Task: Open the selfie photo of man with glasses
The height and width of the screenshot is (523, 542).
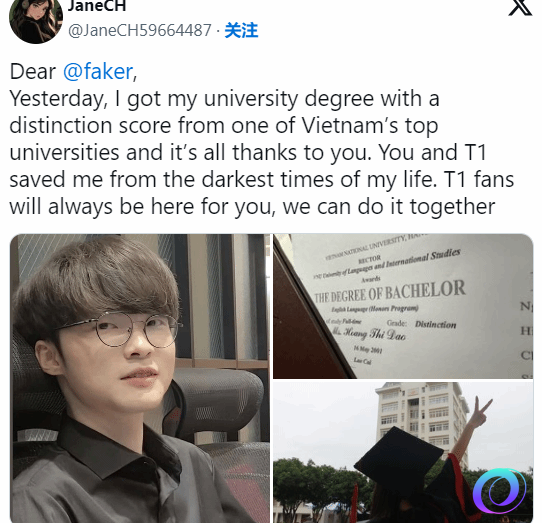Action: pyautogui.click(x=140, y=379)
